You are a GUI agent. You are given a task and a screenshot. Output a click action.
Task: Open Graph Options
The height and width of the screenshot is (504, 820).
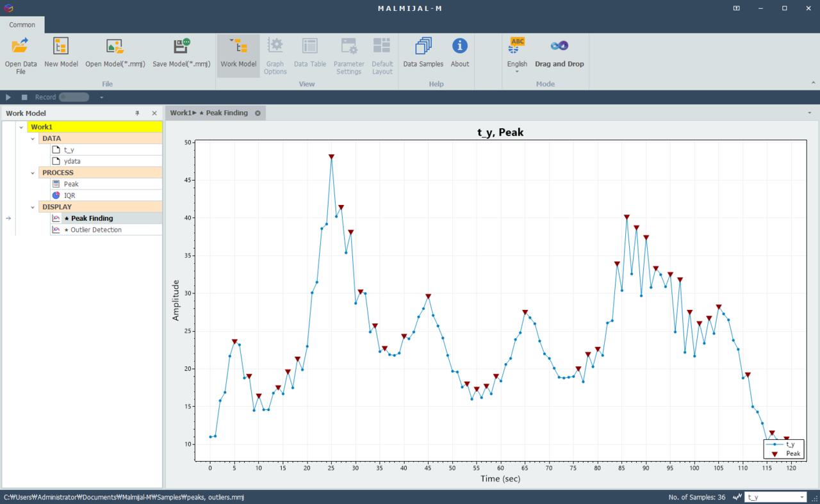[x=275, y=56]
